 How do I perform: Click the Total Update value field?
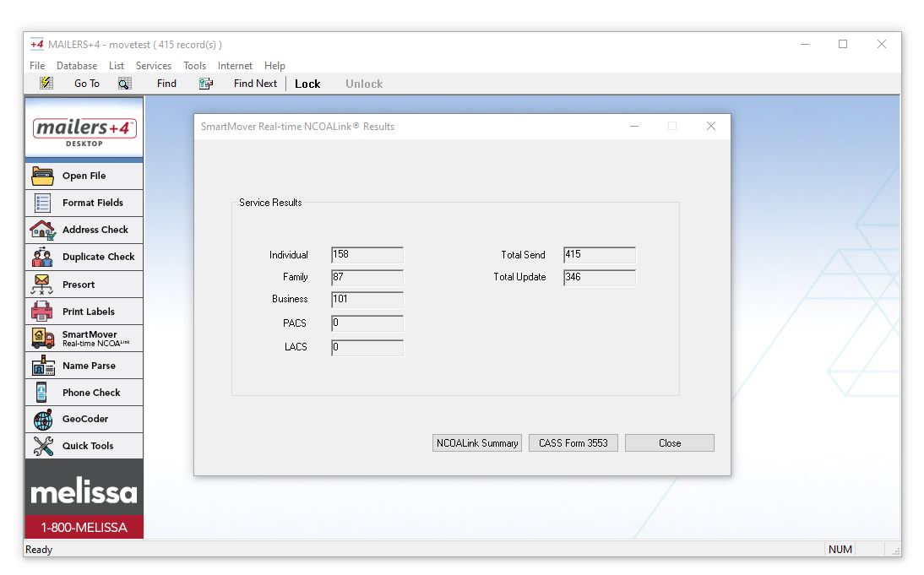pyautogui.click(x=599, y=277)
